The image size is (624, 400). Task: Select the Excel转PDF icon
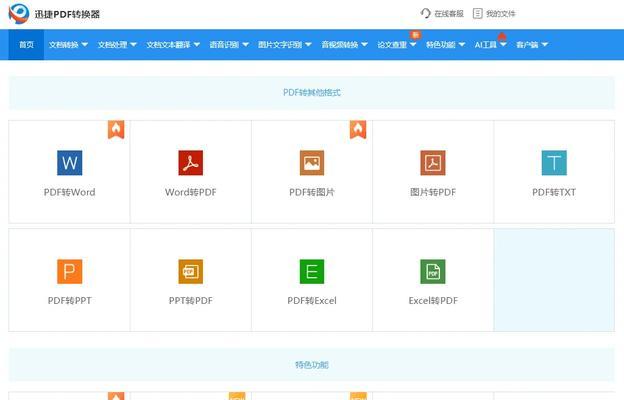(433, 271)
